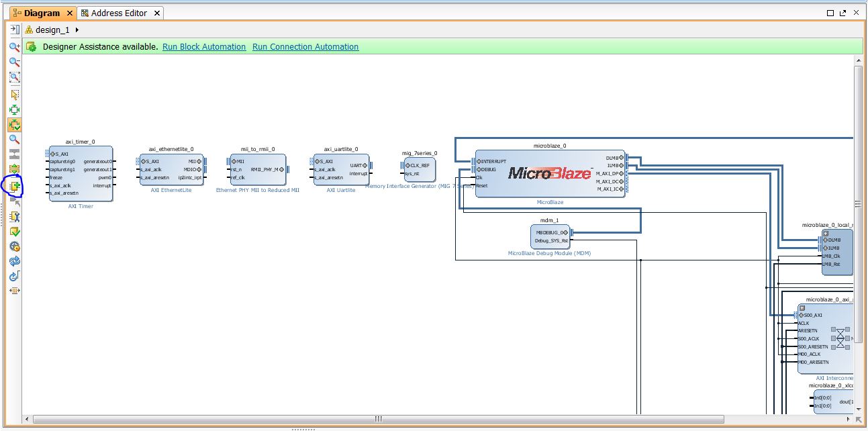Click the Zoom In magnifier icon
Image resolution: width=868 pixels, height=431 pixels.
14,47
